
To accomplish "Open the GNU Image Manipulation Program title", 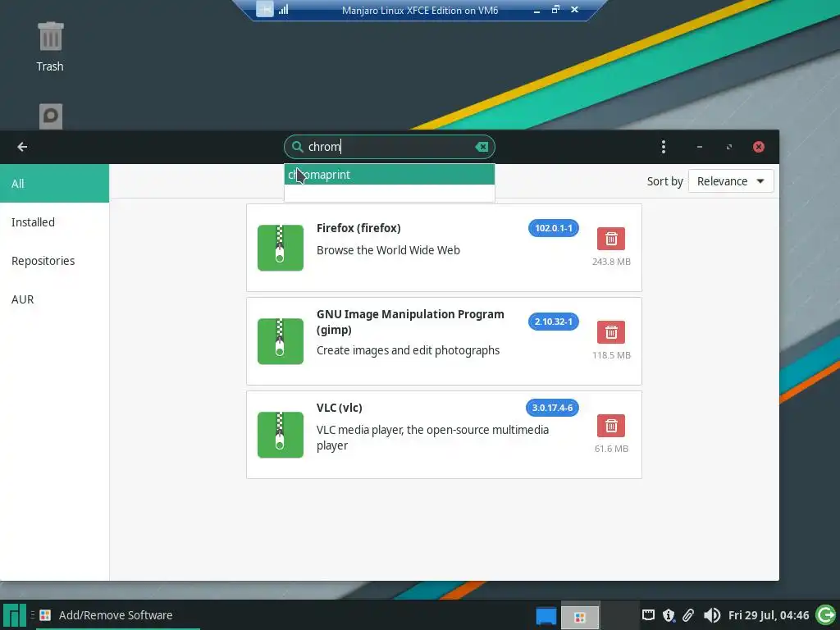I will point(410,322).
